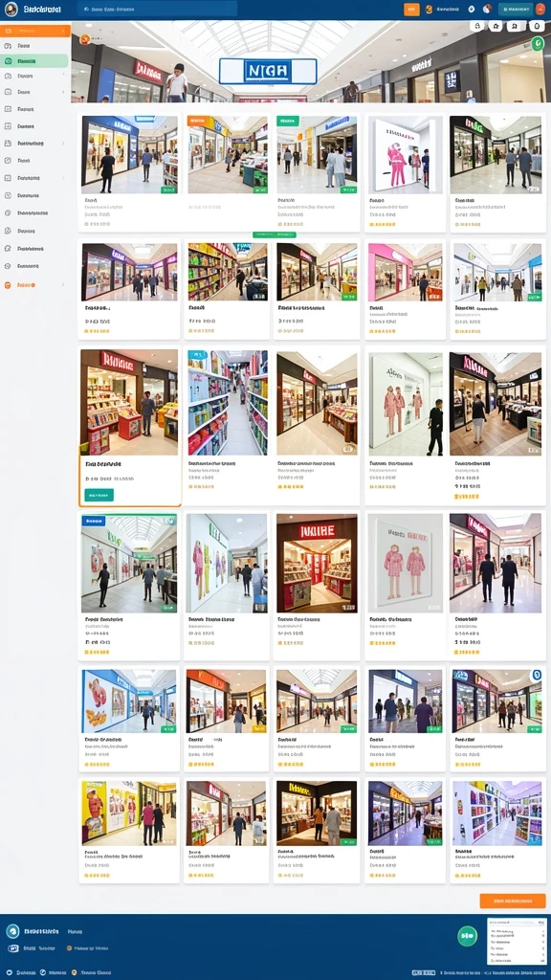
Task: Open the pink mannequin store thumbnail in top row
Action: tap(406, 154)
